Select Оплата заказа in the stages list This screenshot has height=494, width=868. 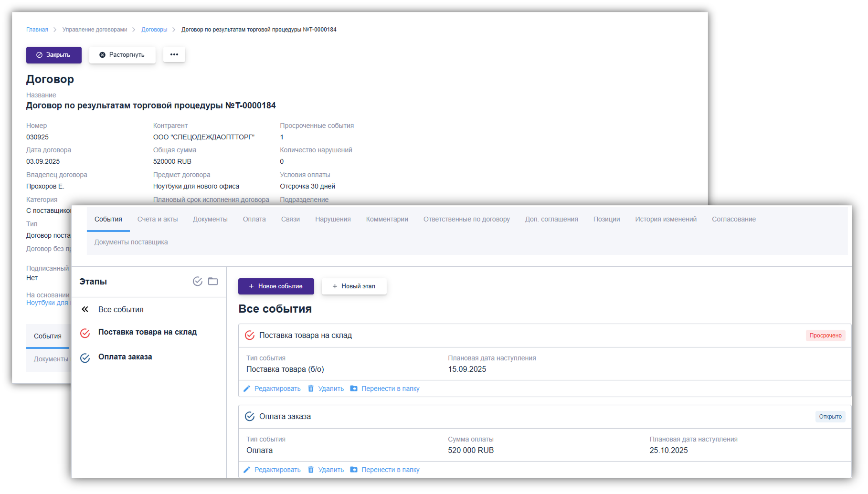pos(125,357)
